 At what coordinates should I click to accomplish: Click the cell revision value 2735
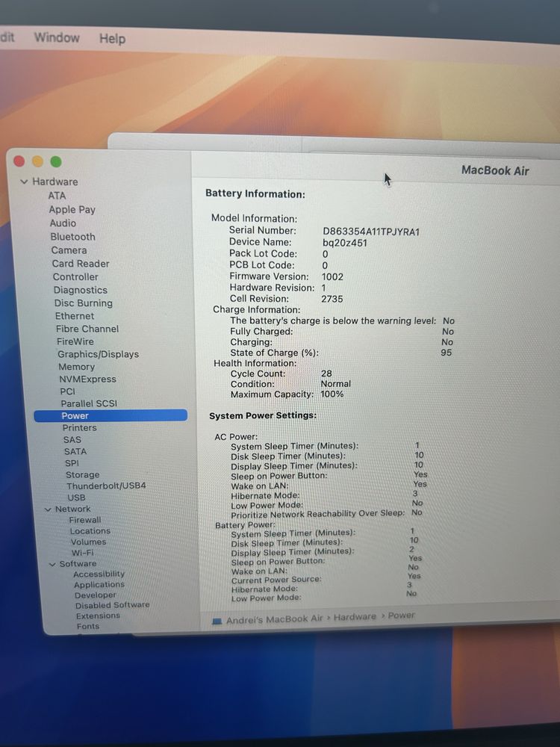point(332,300)
